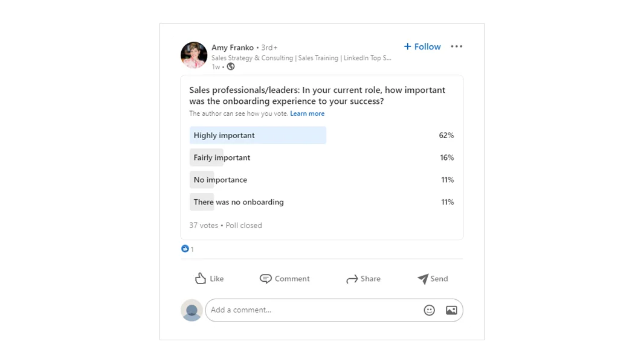Image resolution: width=644 pixels, height=362 pixels.
Task: Click your profile avatar beside comment box
Action: click(192, 310)
